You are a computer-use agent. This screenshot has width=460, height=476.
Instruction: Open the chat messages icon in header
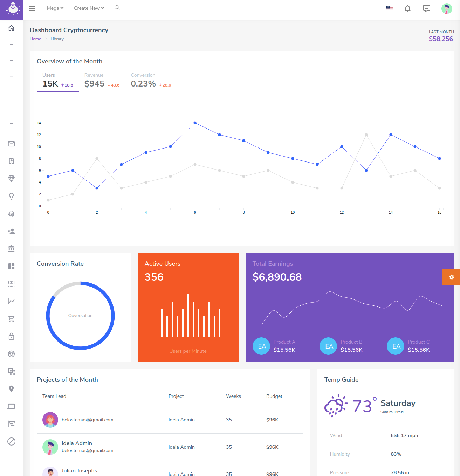pyautogui.click(x=426, y=8)
